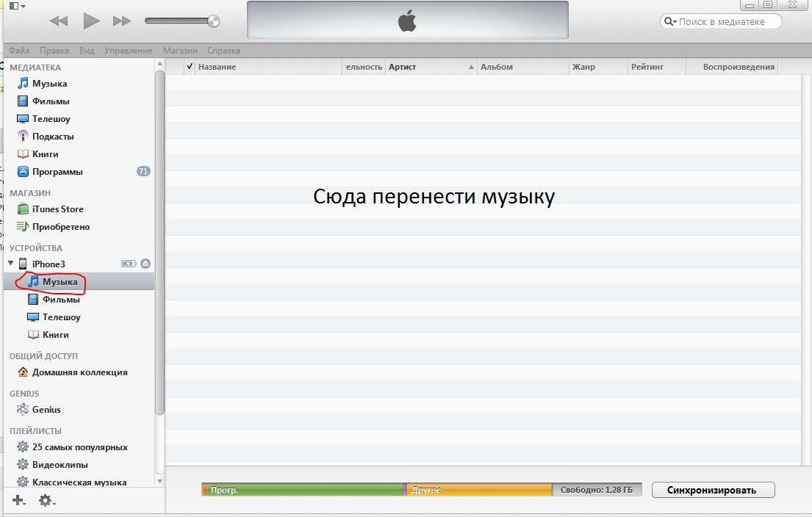Click the add playlist plus button
This screenshot has width=812, height=517.
tap(18, 500)
